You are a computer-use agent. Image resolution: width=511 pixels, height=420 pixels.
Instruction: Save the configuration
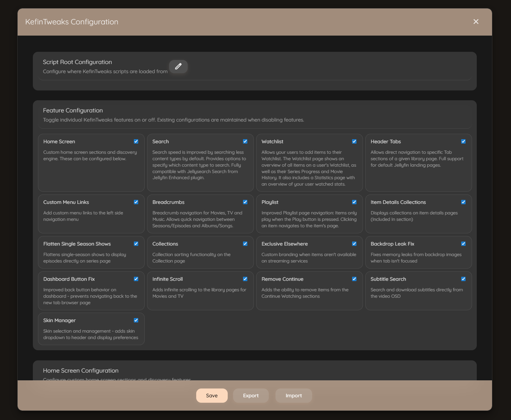point(212,396)
